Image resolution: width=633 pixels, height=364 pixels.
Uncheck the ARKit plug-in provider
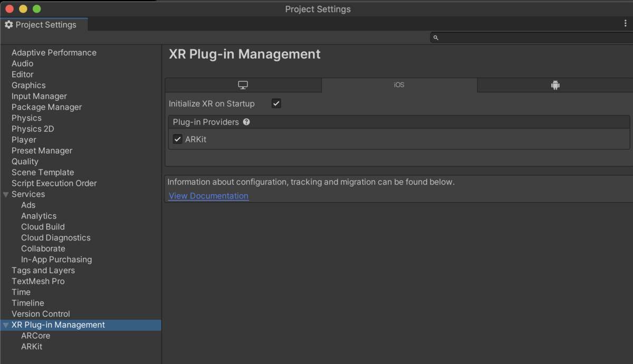point(178,139)
